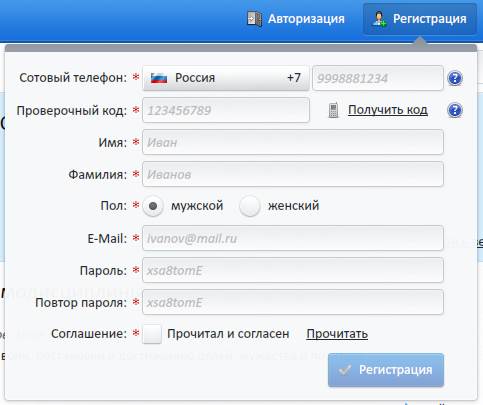
Task: Focus the phone number input field
Action: tap(378, 78)
